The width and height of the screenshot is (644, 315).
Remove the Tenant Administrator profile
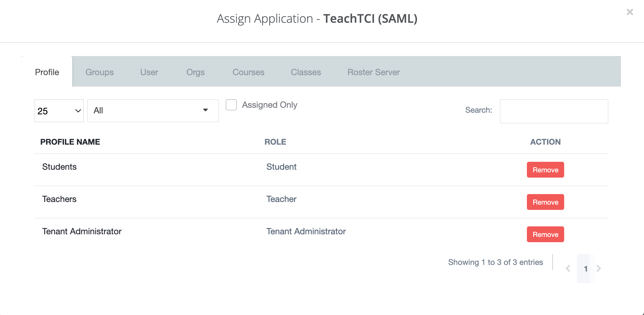[x=545, y=234]
